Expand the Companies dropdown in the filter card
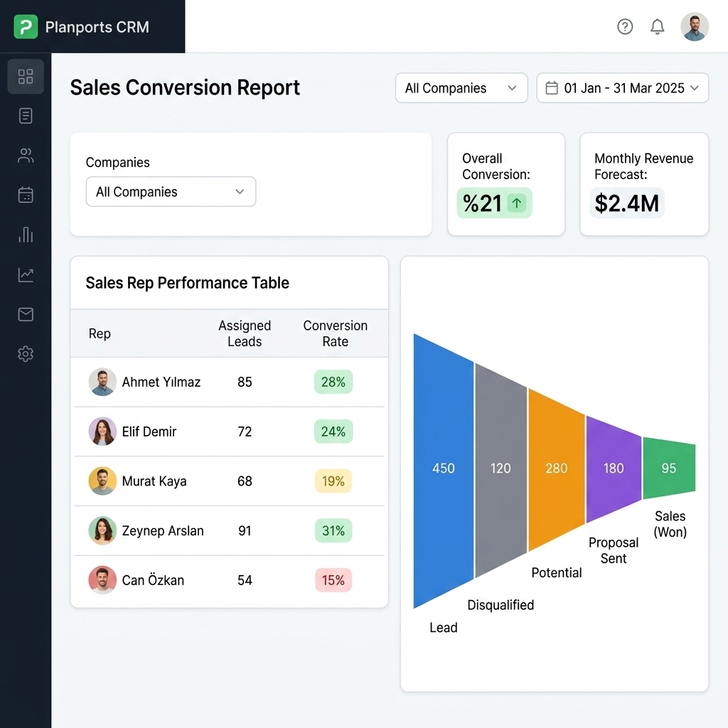The height and width of the screenshot is (728, 728). (x=171, y=191)
